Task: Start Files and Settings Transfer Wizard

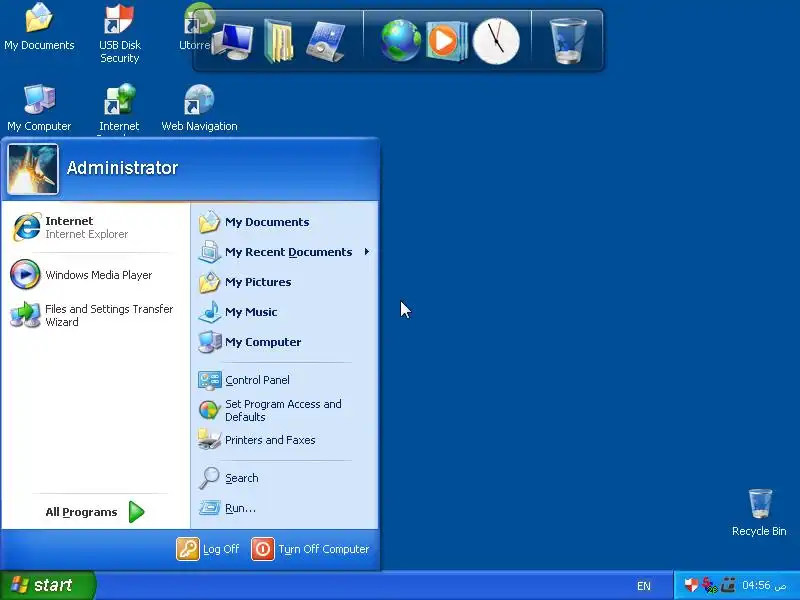Action: [95, 315]
